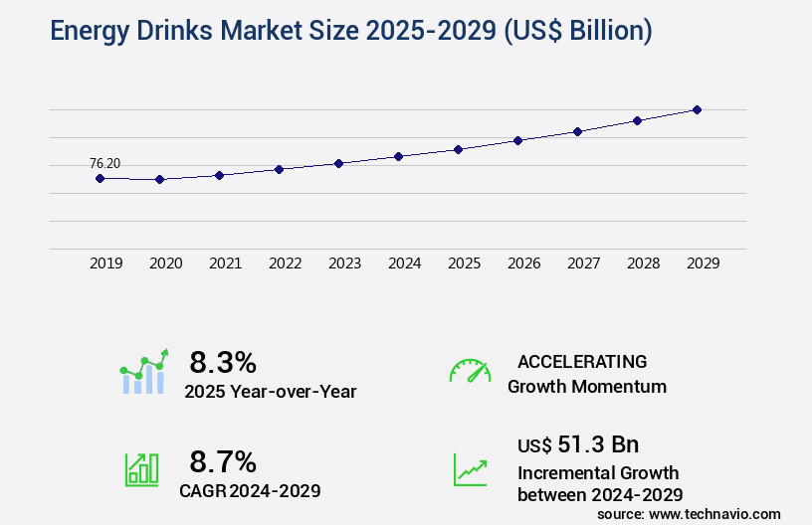Select the 2026 data point on the chart

pyautogui.click(x=517, y=140)
